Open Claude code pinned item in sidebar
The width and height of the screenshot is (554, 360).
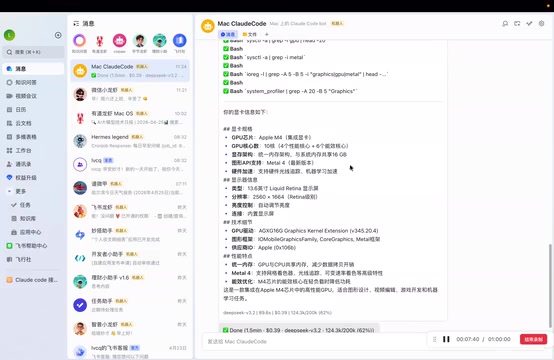tap(33, 280)
